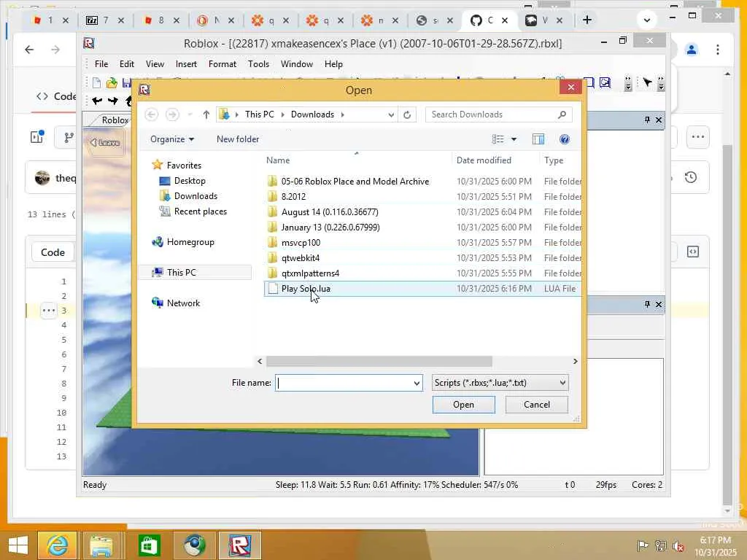
Task: Refresh the Downloads folder listing
Action: tap(407, 114)
